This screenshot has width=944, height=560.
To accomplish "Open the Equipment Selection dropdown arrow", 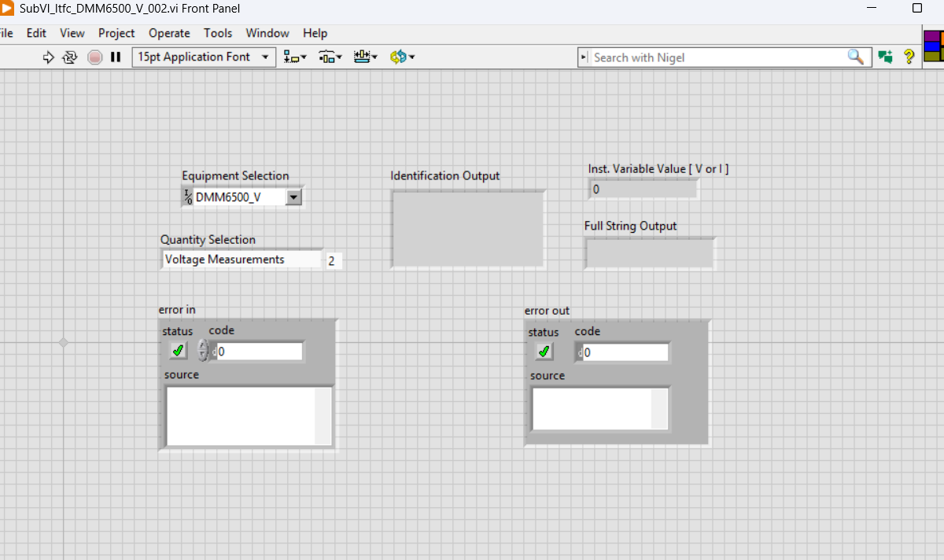I will [x=293, y=197].
